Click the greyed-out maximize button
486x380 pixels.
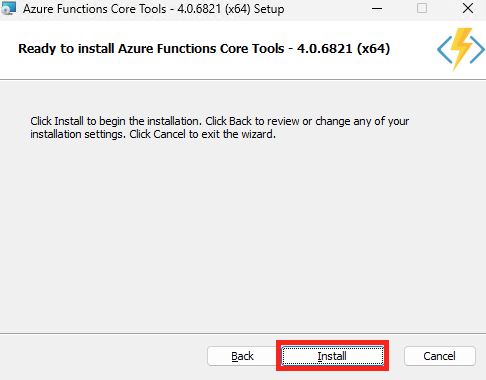(x=422, y=8)
